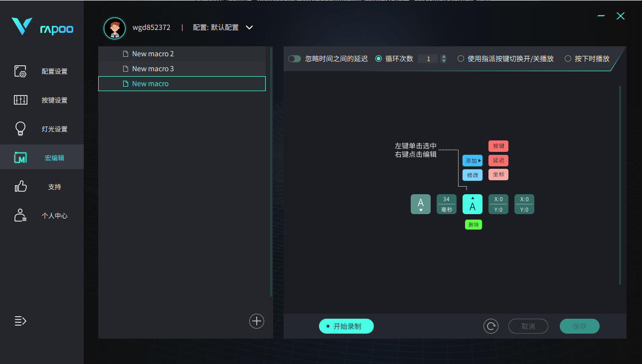Screen dimensions: 642x364
Task: Select 使用指派按键切换开/关播放 radio option
Action: tap(461, 59)
